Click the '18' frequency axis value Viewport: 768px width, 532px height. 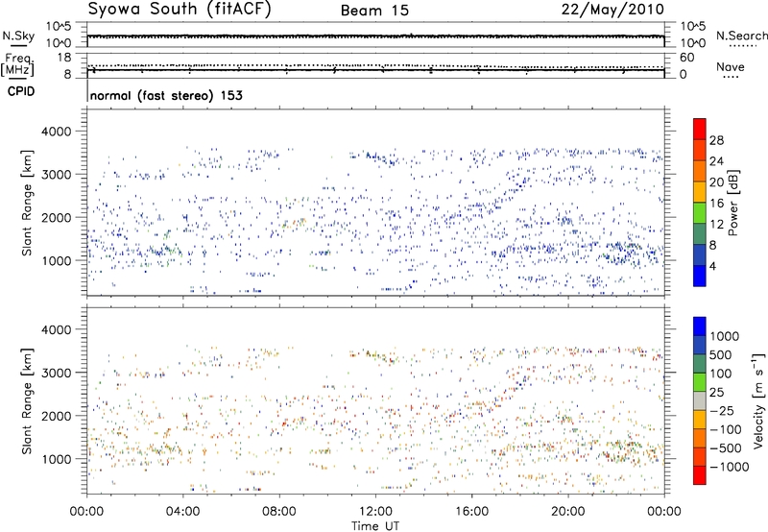coord(63,58)
